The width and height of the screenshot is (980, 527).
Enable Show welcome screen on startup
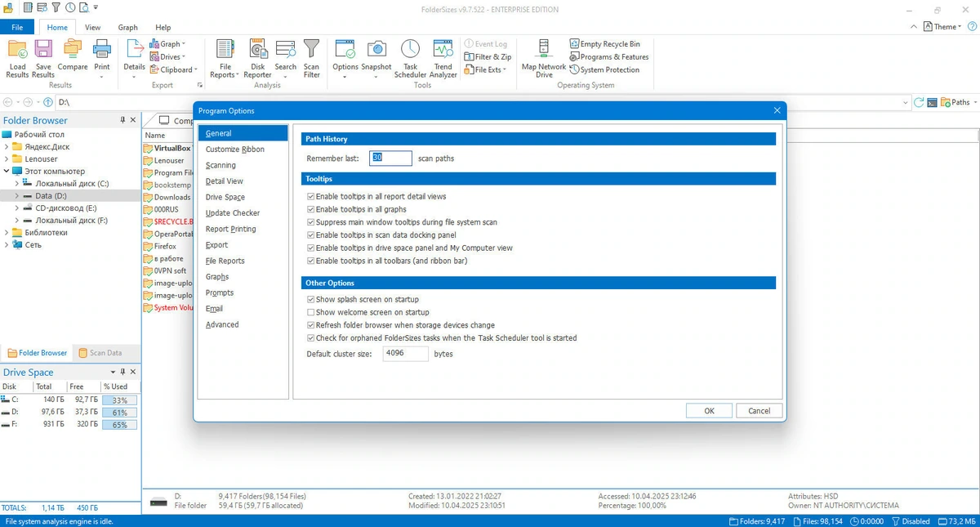311,312
